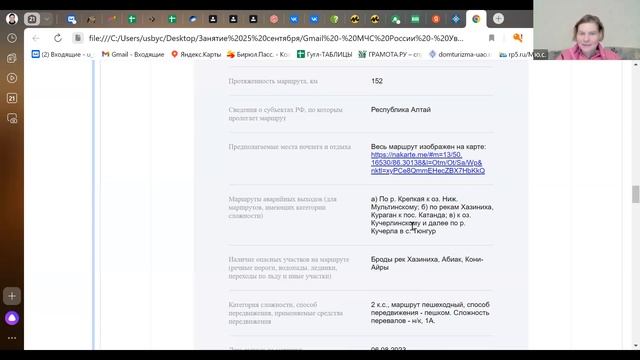This screenshot has width=640, height=360.
Task: Reload the current page
Action: tap(58, 38)
